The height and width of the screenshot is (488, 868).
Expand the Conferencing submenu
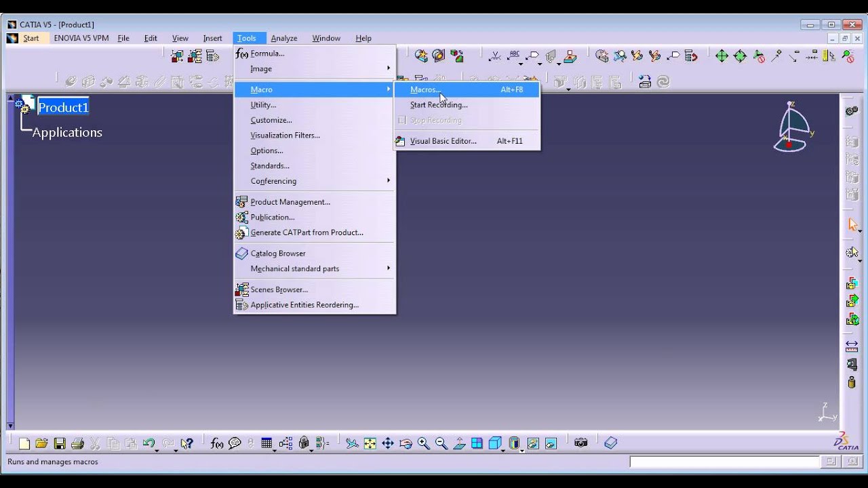[273, 181]
